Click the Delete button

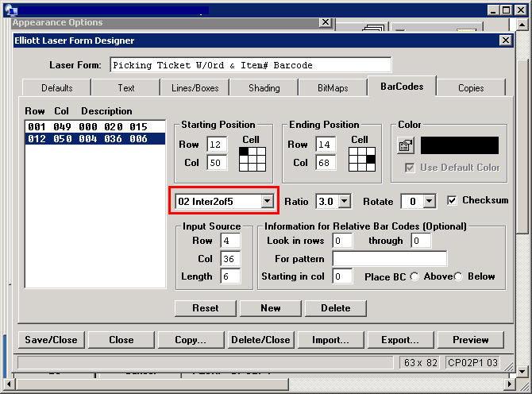[x=336, y=308]
